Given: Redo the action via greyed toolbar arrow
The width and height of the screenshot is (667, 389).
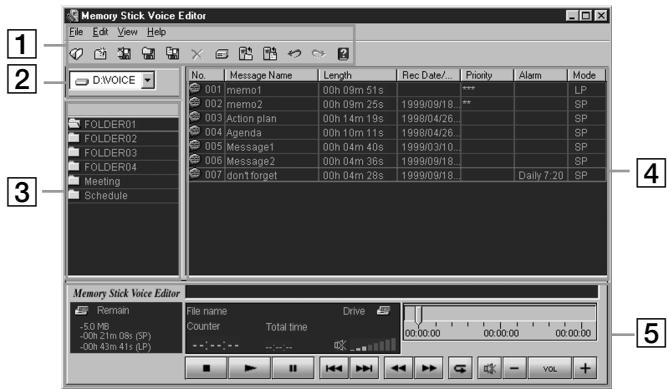Looking at the screenshot, I should (x=319, y=54).
